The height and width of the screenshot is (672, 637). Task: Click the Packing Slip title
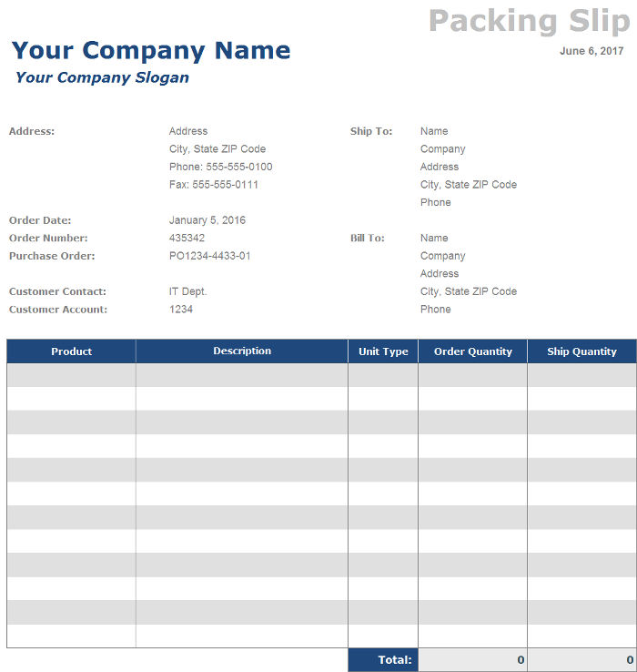(529, 20)
